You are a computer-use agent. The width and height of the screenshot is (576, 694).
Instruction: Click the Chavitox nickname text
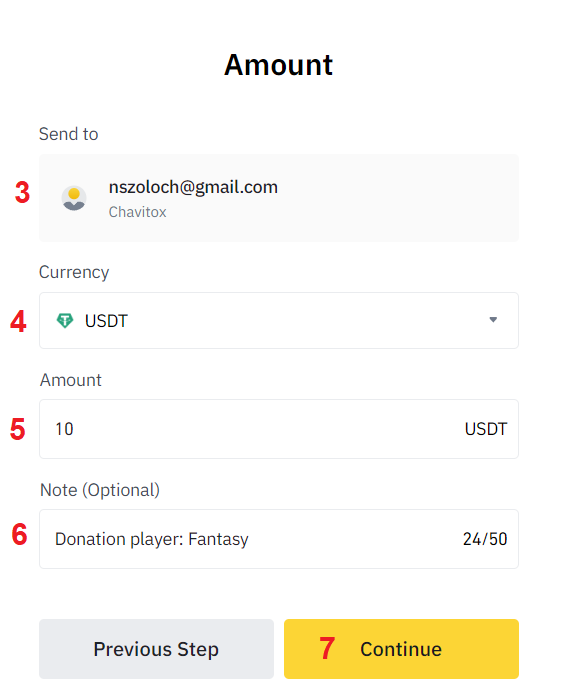coord(137,212)
